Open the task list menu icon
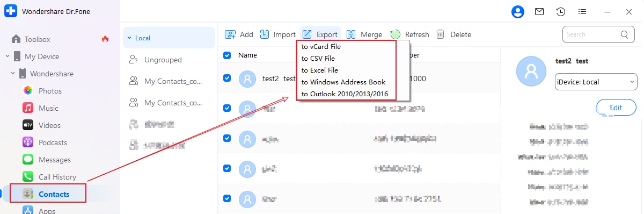The width and height of the screenshot is (644, 214). click(582, 11)
